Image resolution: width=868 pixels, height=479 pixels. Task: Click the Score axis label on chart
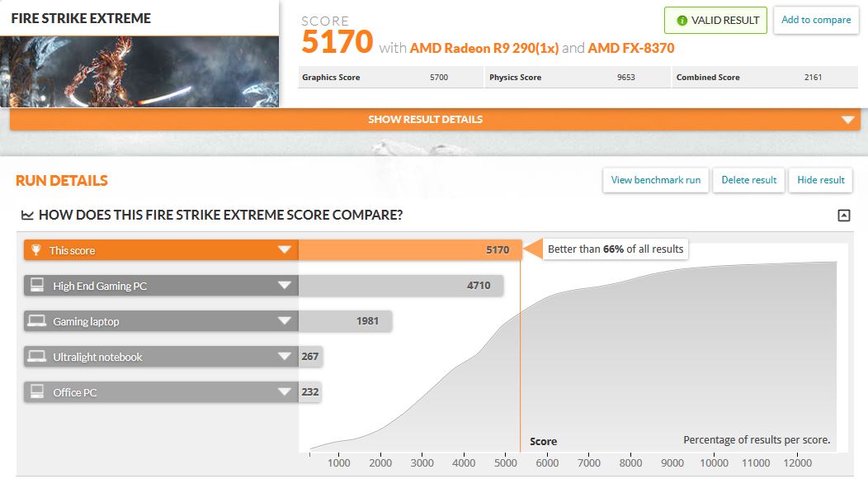pyautogui.click(x=543, y=441)
